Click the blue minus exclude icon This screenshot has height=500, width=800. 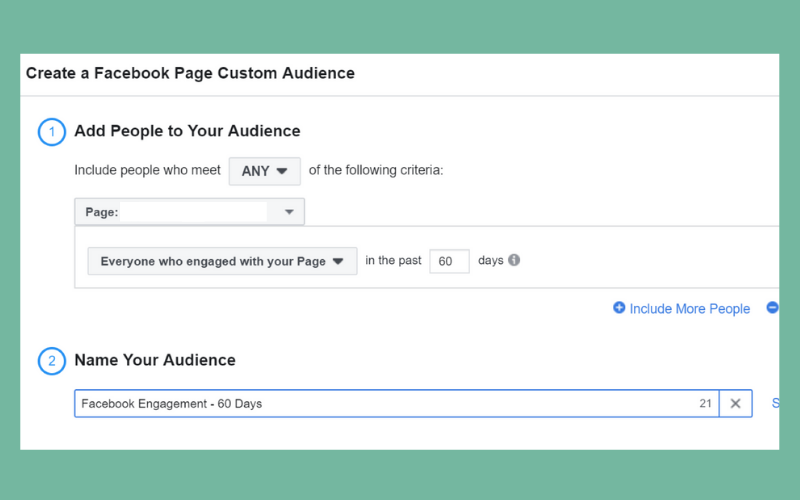pyautogui.click(x=772, y=308)
